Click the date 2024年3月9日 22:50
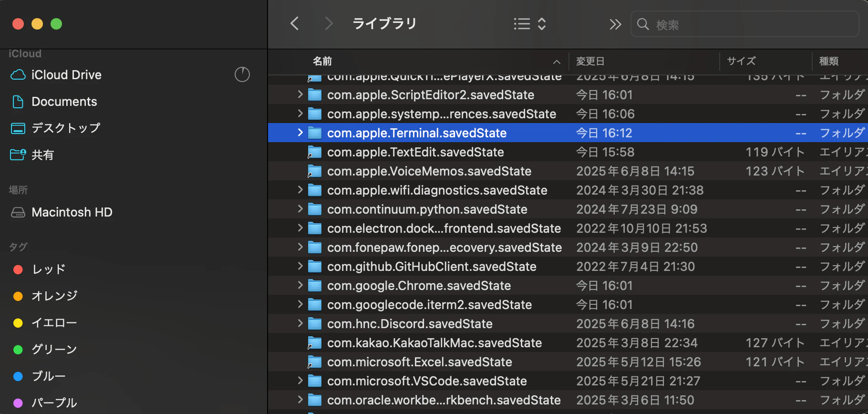Screen dimensions: 868x414 pyautogui.click(x=637, y=248)
